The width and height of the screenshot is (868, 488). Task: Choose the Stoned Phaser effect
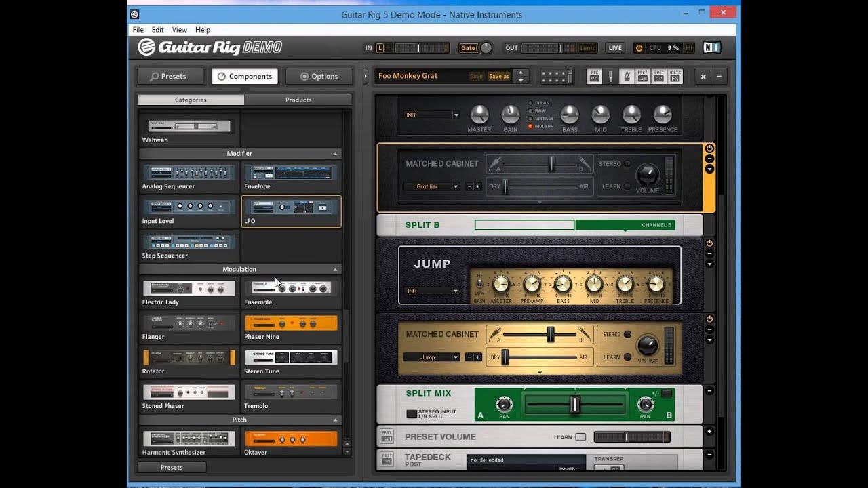189,396
